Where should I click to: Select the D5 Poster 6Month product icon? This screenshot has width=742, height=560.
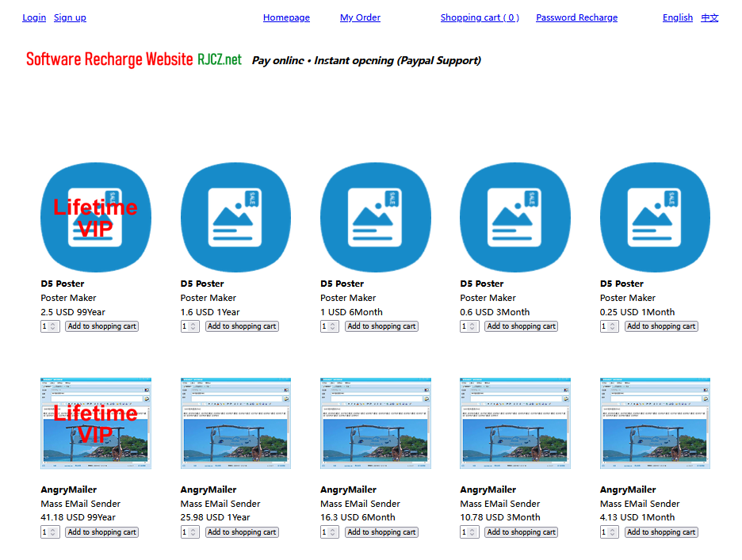coord(376,217)
